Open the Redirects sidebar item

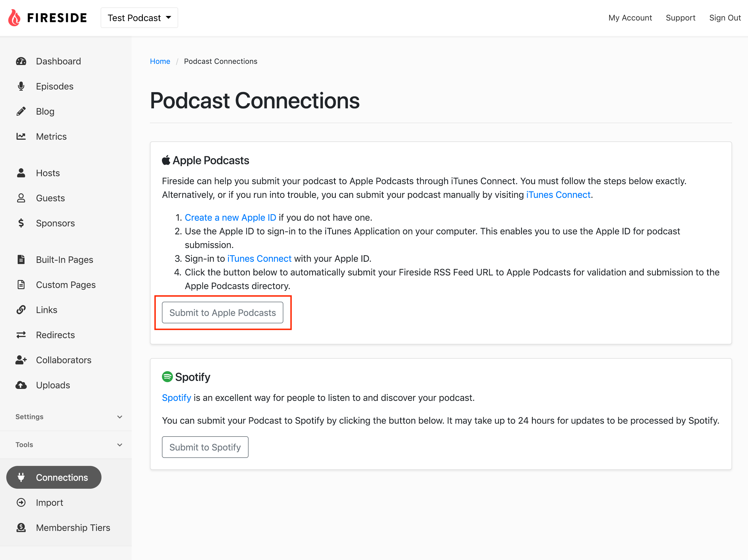point(55,334)
